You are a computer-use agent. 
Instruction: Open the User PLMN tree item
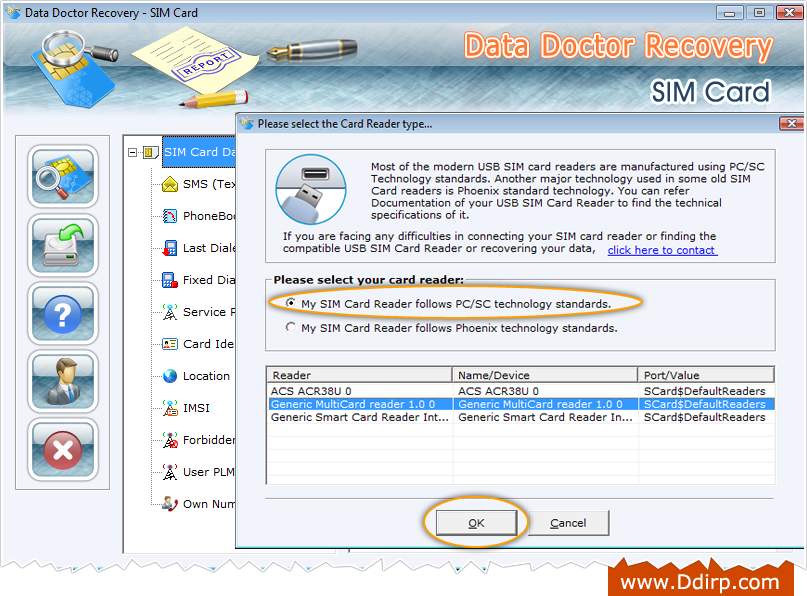209,472
